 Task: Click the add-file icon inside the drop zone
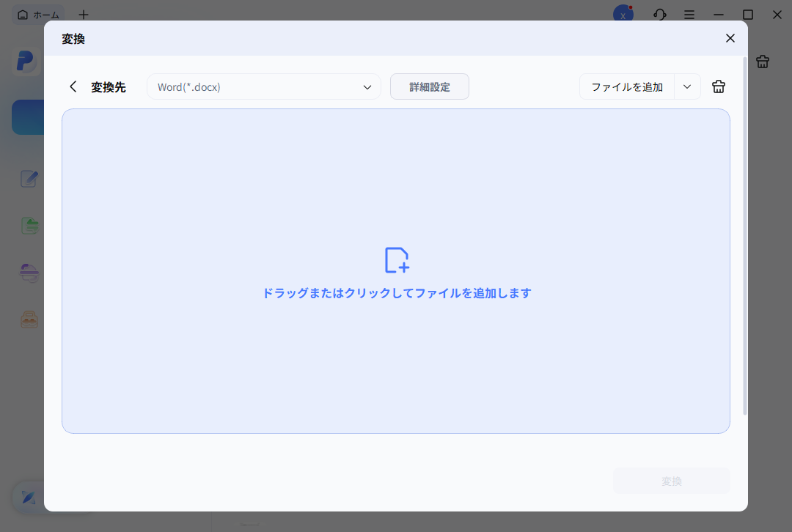[396, 260]
